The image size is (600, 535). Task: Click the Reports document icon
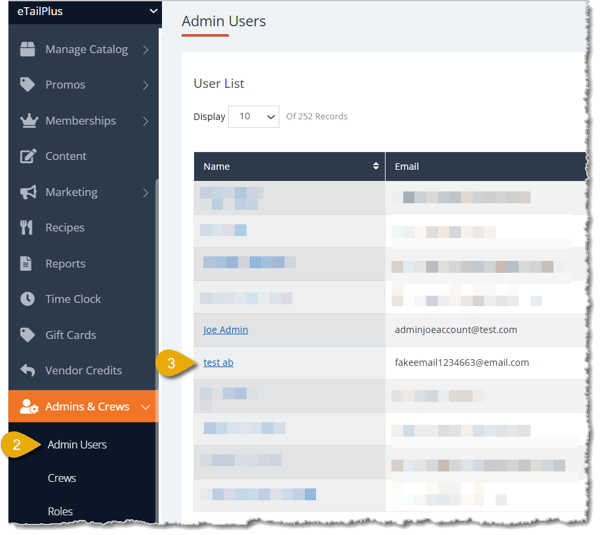tap(26, 264)
